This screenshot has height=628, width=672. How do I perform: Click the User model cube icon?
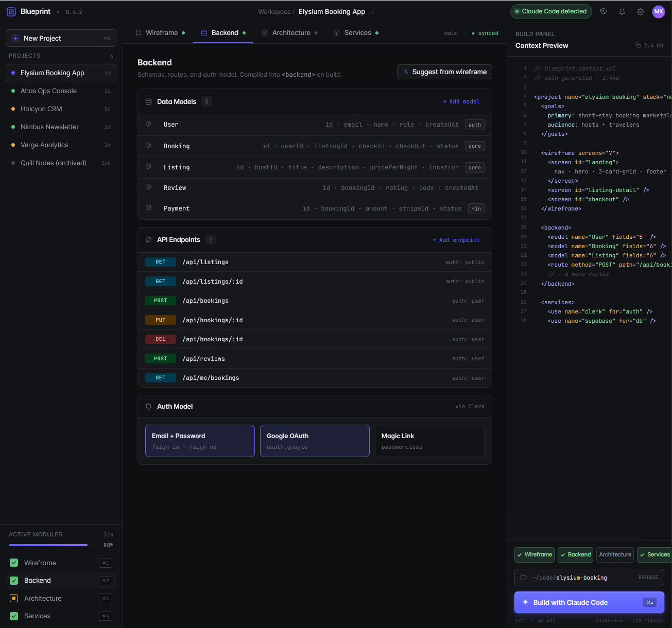(148, 124)
